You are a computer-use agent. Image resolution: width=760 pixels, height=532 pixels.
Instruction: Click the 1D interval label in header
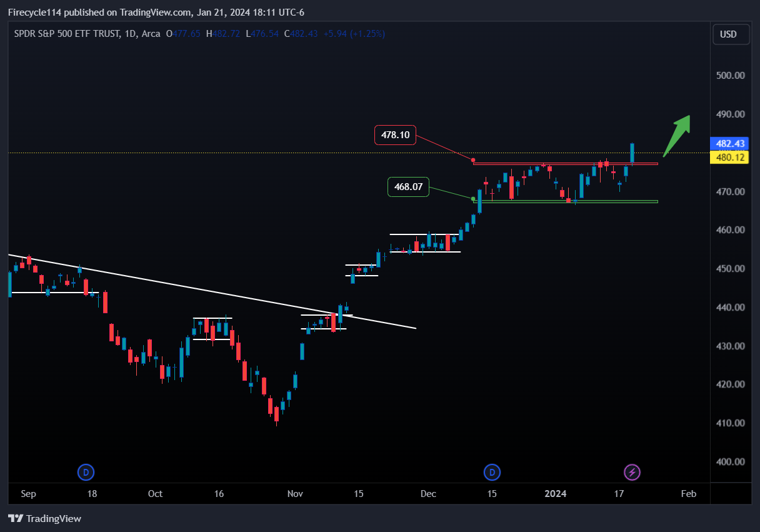(x=130, y=34)
